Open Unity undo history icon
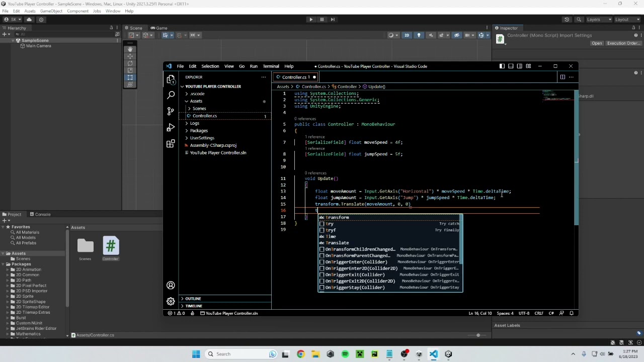This screenshot has height=362, width=644. tap(567, 20)
